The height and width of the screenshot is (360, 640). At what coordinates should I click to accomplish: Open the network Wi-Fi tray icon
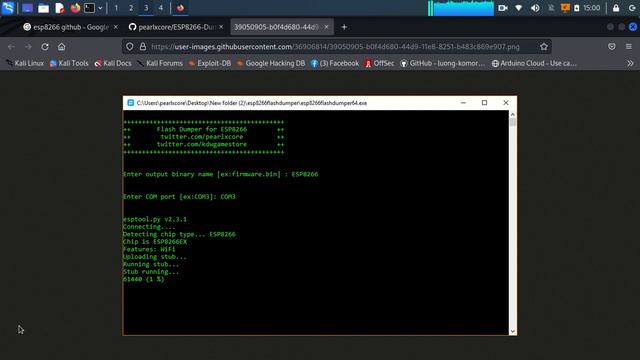click(x=518, y=8)
